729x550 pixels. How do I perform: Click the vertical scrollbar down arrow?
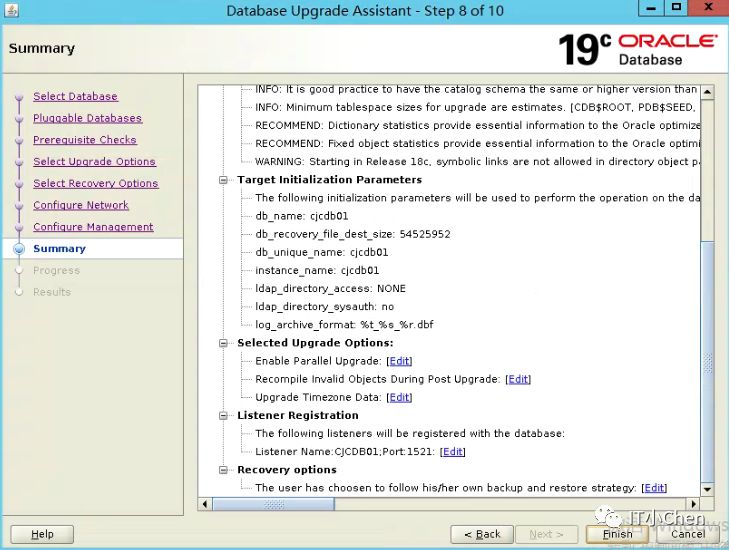707,489
